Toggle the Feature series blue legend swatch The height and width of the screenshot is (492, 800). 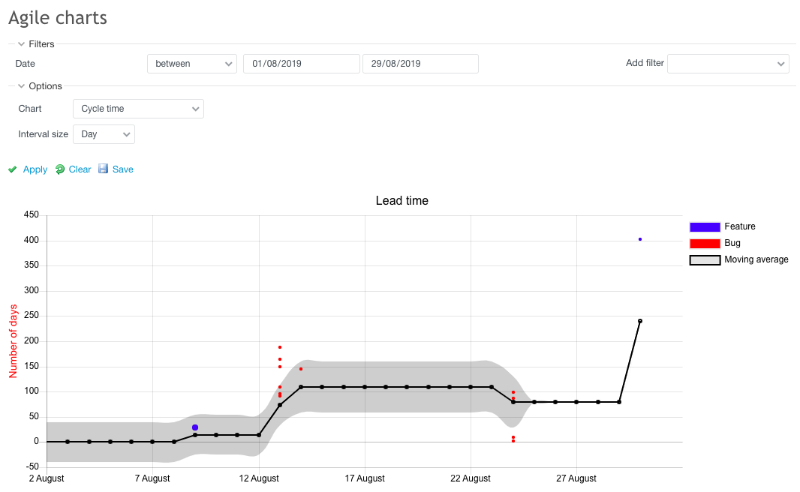pos(704,227)
